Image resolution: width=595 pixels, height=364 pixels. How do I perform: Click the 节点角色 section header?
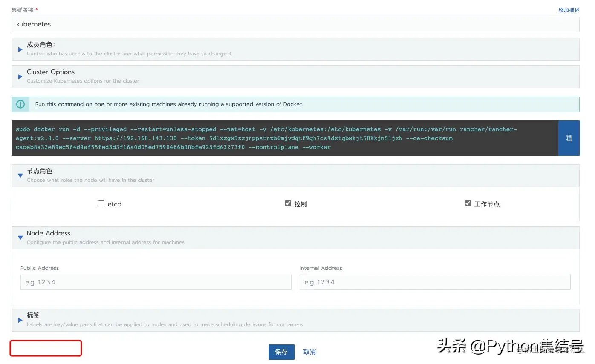(x=40, y=171)
